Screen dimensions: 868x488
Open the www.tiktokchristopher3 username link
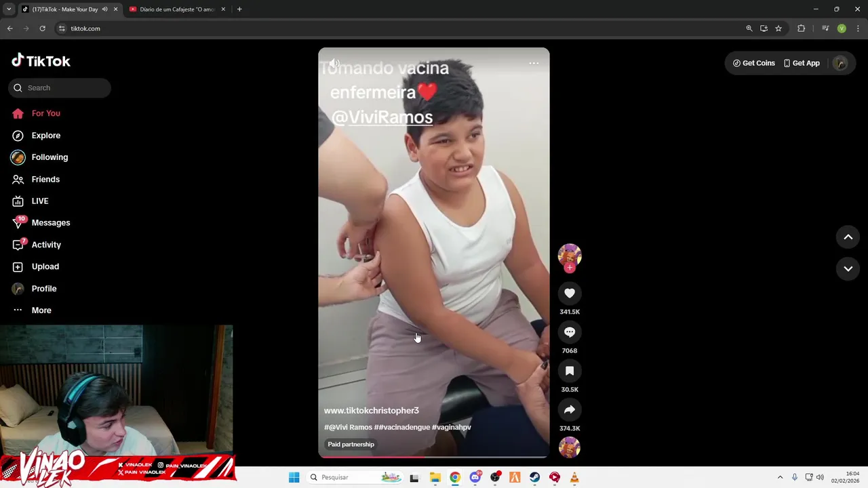(372, 411)
